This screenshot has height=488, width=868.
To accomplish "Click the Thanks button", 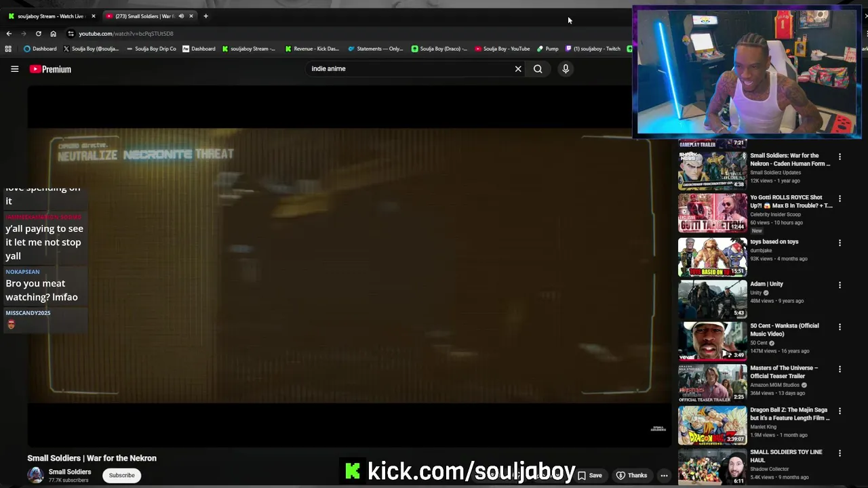I will pyautogui.click(x=631, y=475).
